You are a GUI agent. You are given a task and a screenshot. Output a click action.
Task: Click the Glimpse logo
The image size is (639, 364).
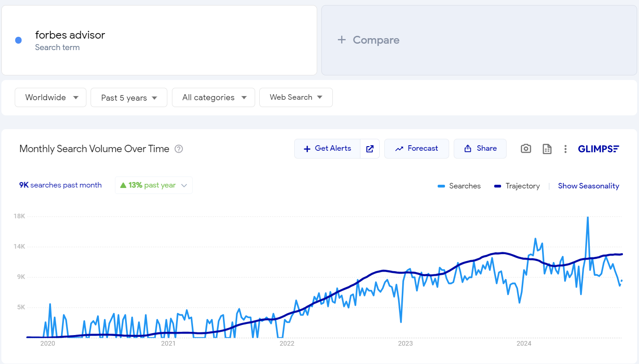click(599, 149)
